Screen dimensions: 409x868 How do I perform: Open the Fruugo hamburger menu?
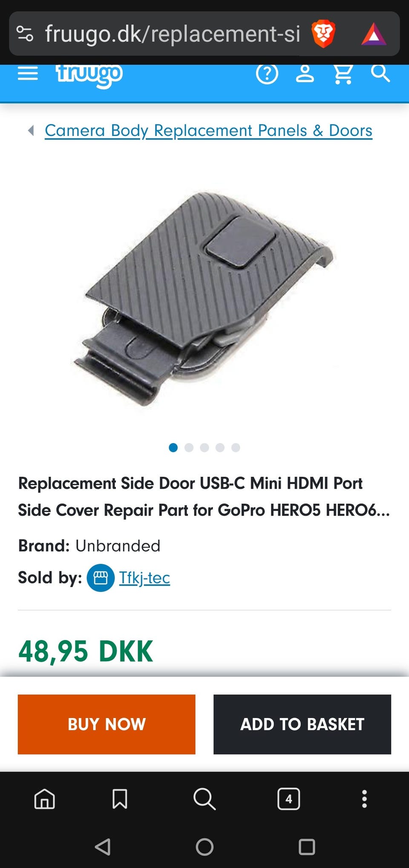[28, 73]
